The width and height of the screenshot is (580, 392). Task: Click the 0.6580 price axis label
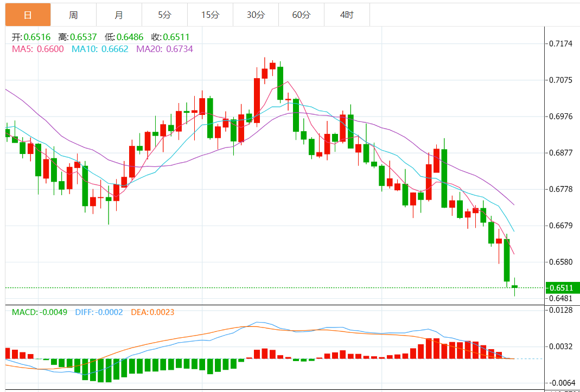(562, 262)
